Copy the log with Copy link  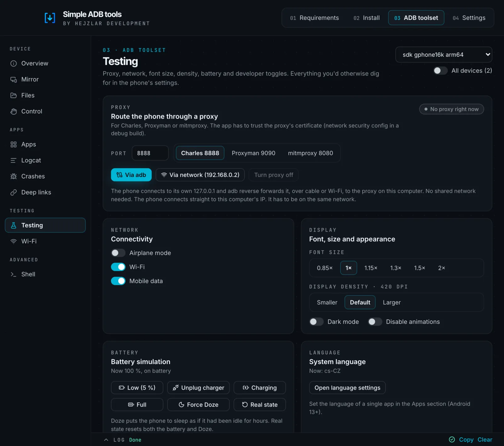point(466,440)
